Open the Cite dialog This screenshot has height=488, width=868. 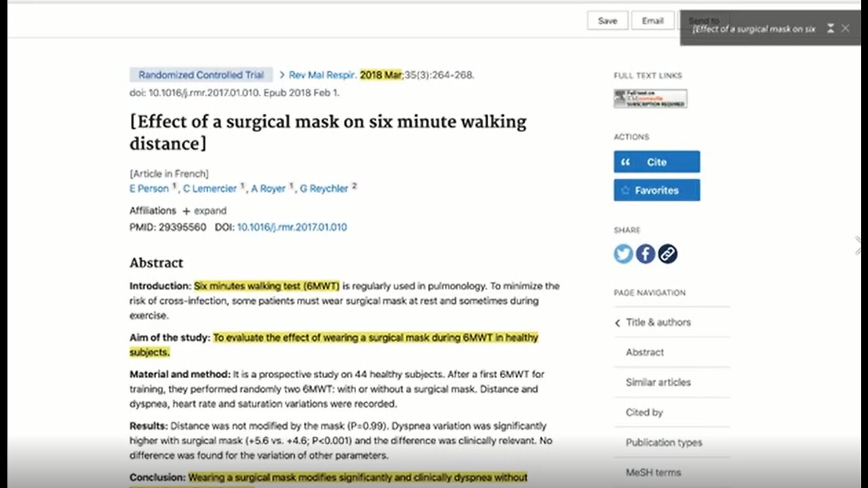(x=656, y=162)
